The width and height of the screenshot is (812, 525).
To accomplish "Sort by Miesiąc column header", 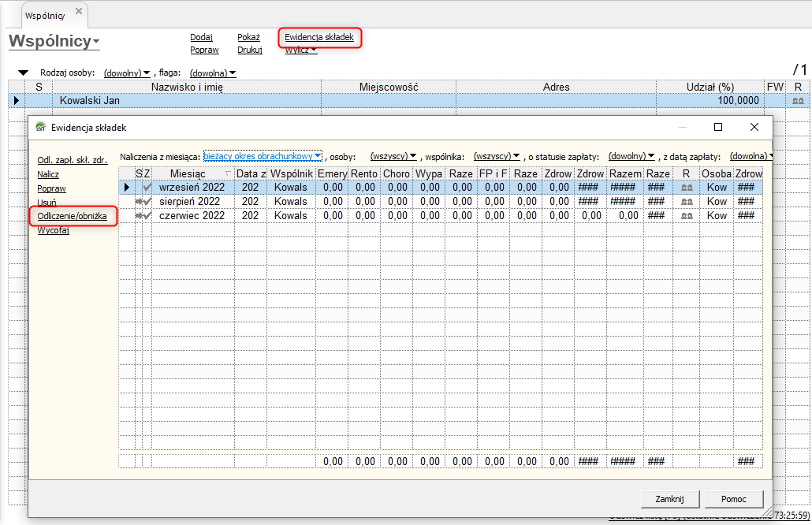I will pos(192,173).
